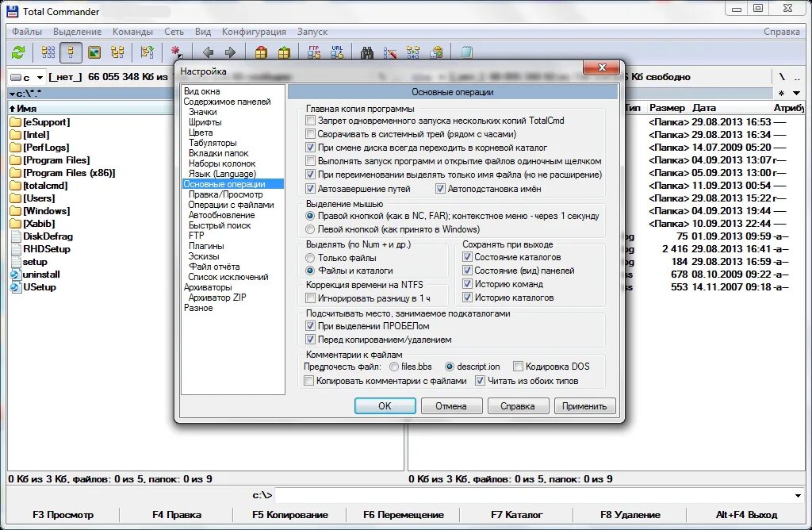This screenshot has height=530, width=812.
Task: Uncheck 'Автозавершение путей' checkbox
Action: coord(310,189)
